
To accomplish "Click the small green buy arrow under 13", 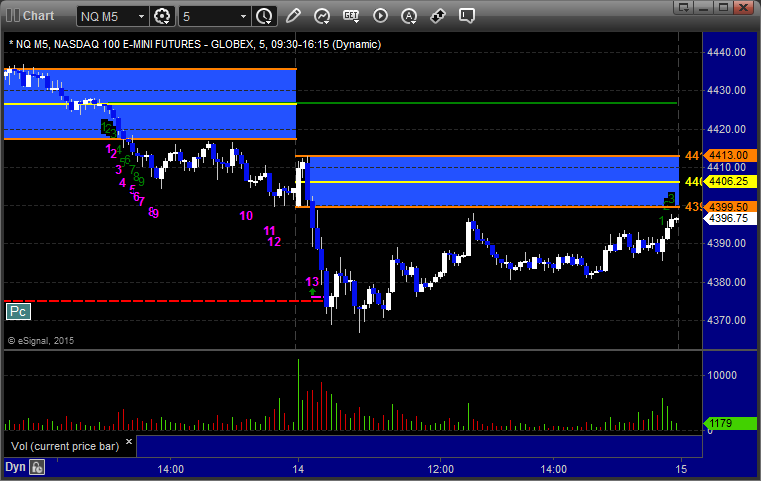I will (x=313, y=291).
